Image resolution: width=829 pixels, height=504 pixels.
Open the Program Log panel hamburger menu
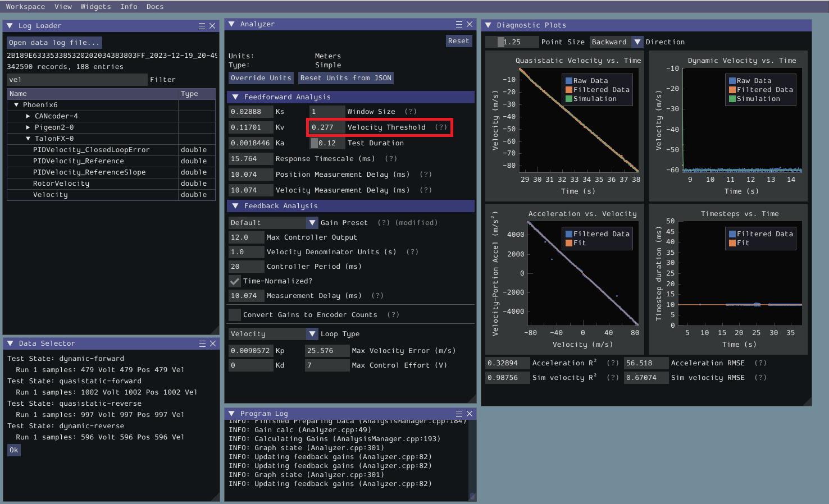(459, 413)
